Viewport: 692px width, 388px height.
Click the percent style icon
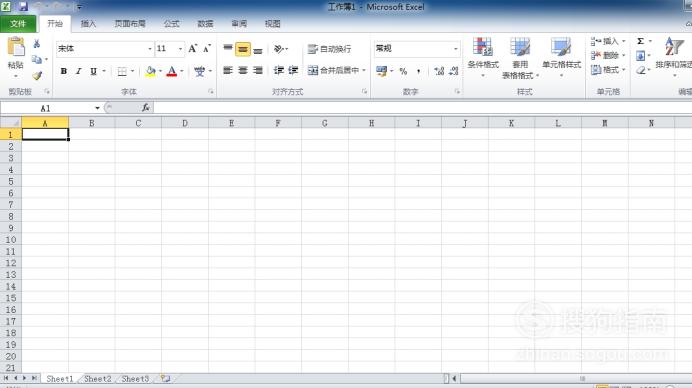(x=403, y=71)
